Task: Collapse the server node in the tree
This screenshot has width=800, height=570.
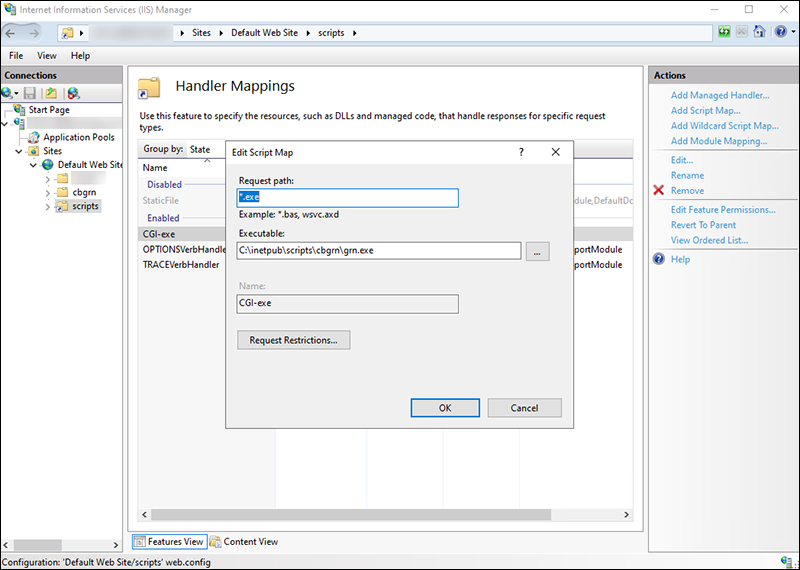Action: (x=5, y=124)
